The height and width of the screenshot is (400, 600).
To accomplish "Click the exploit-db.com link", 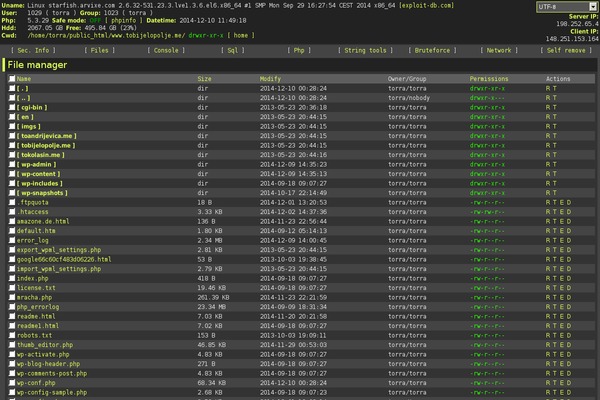I will point(427,5).
